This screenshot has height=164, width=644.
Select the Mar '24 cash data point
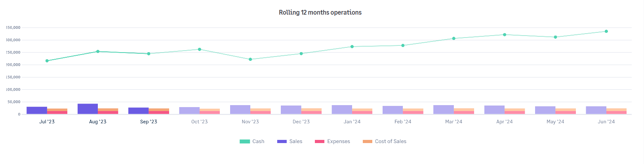454,38
